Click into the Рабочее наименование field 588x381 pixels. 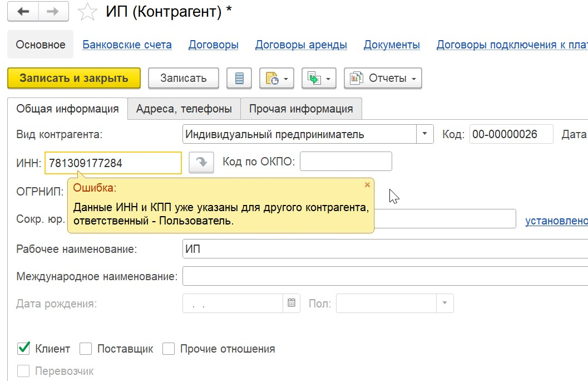point(385,249)
